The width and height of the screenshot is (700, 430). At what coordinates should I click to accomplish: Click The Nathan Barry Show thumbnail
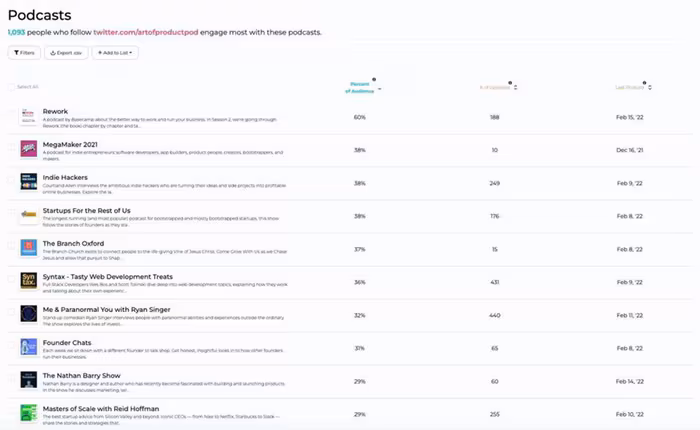28,379
